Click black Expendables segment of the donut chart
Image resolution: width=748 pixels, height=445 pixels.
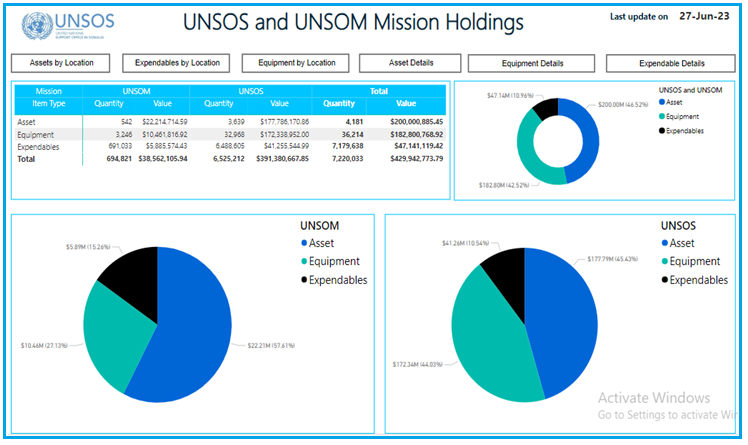click(x=546, y=107)
